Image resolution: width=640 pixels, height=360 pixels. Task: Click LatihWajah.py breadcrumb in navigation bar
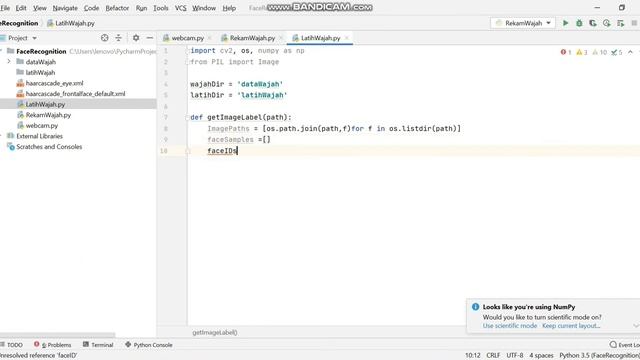71,23
